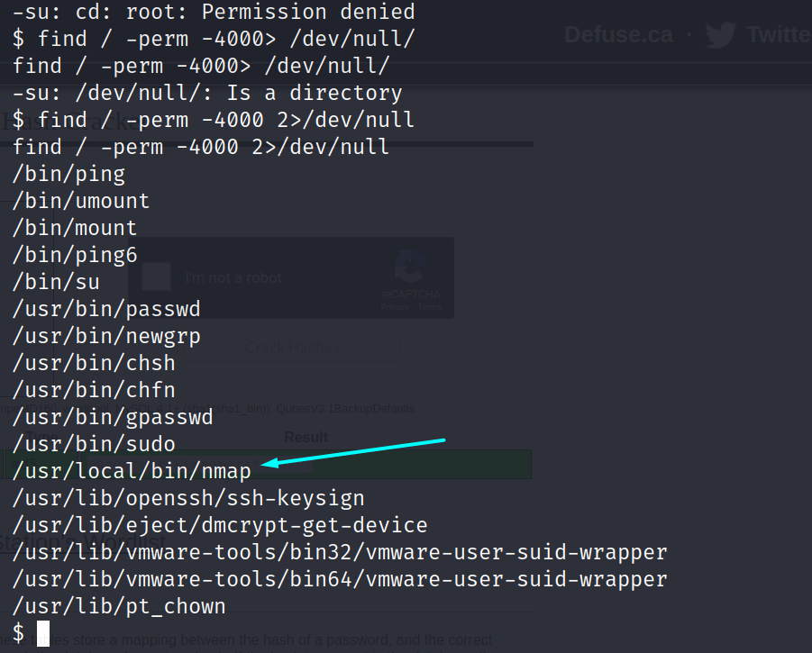812x653 pixels.
Task: Open the Twitter text link
Action: point(779,34)
